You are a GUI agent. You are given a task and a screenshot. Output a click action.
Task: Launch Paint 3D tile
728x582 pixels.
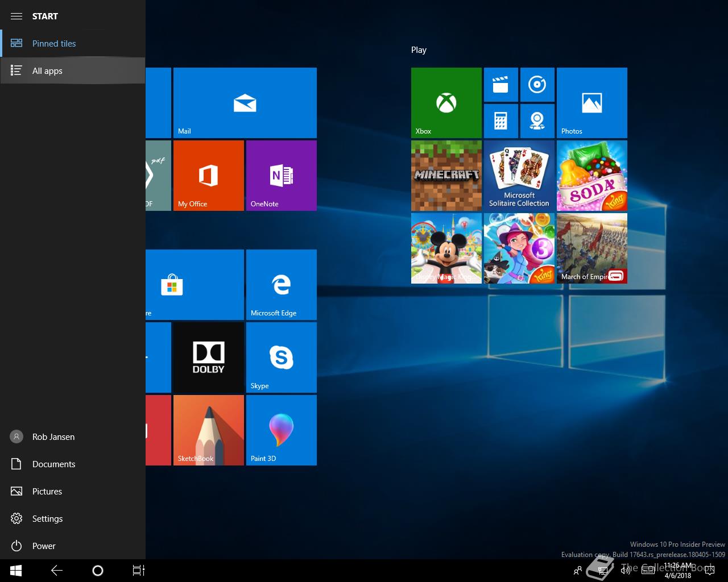click(281, 430)
